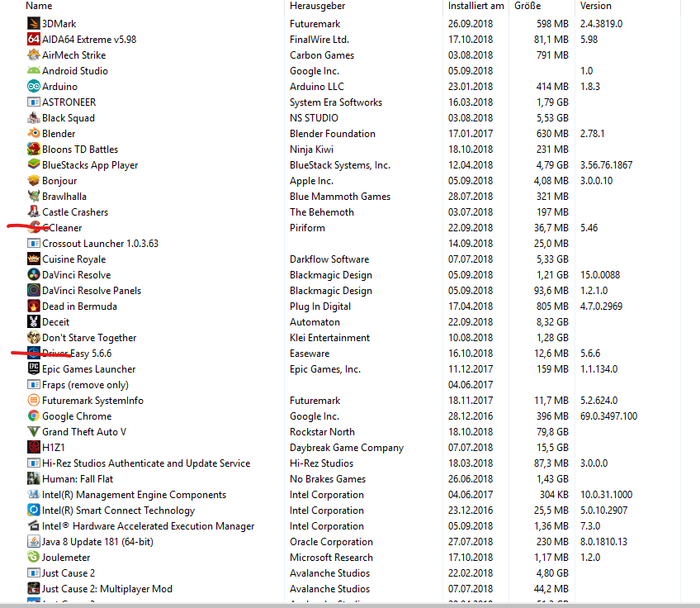Click version 69.0.3497.100 cell
Image resolution: width=700 pixels, height=608 pixels.
coord(608,416)
